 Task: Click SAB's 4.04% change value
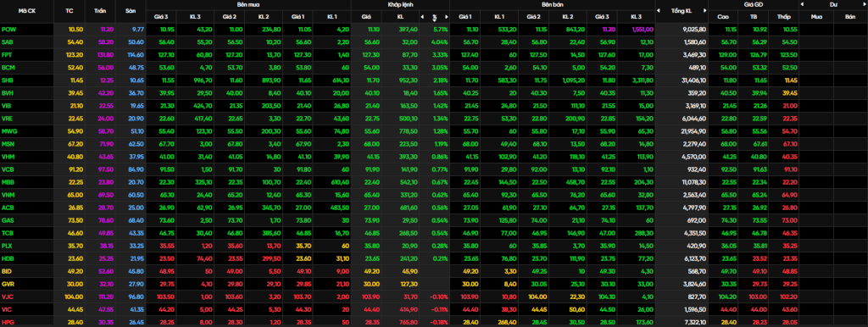[x=439, y=42]
